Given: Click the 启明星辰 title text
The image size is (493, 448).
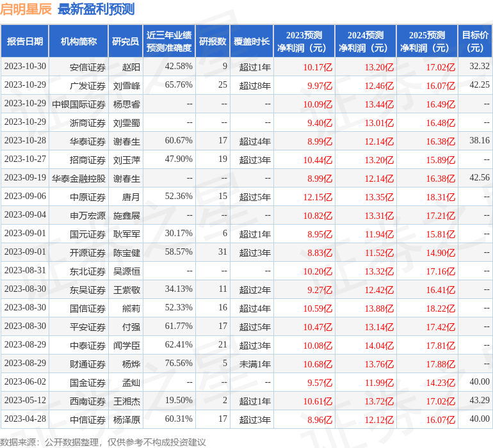Looking at the screenshot, I should coord(26,9).
